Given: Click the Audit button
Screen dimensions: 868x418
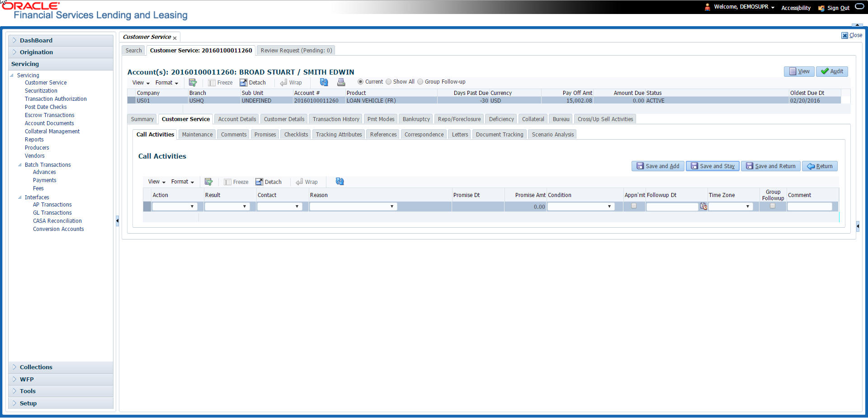Looking at the screenshot, I should [832, 71].
